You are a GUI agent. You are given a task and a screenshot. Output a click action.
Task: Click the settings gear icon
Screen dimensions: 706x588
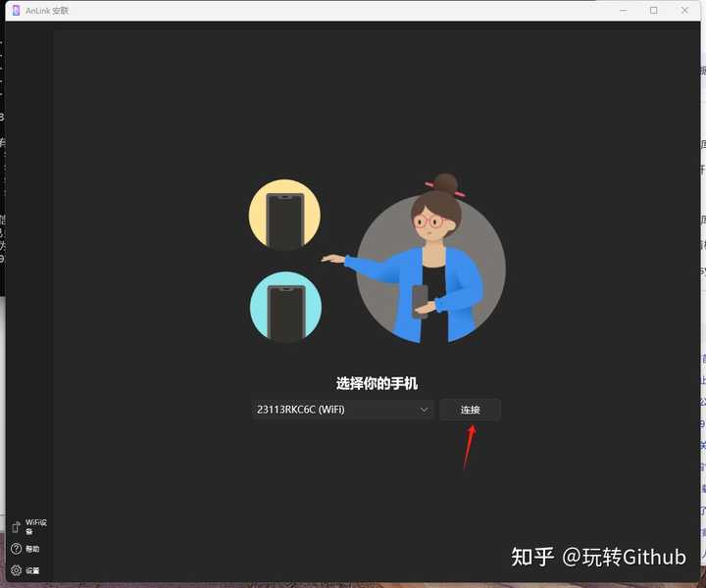[x=16, y=570]
